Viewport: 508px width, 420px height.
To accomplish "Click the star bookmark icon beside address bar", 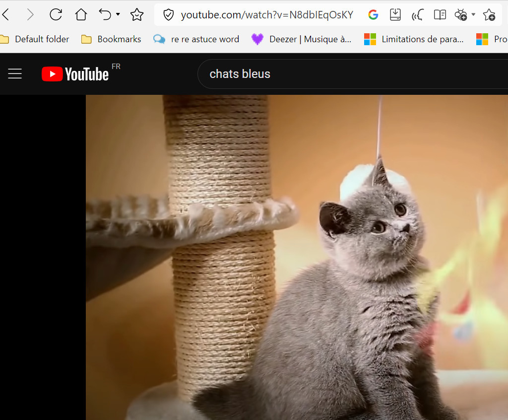I will pos(136,15).
